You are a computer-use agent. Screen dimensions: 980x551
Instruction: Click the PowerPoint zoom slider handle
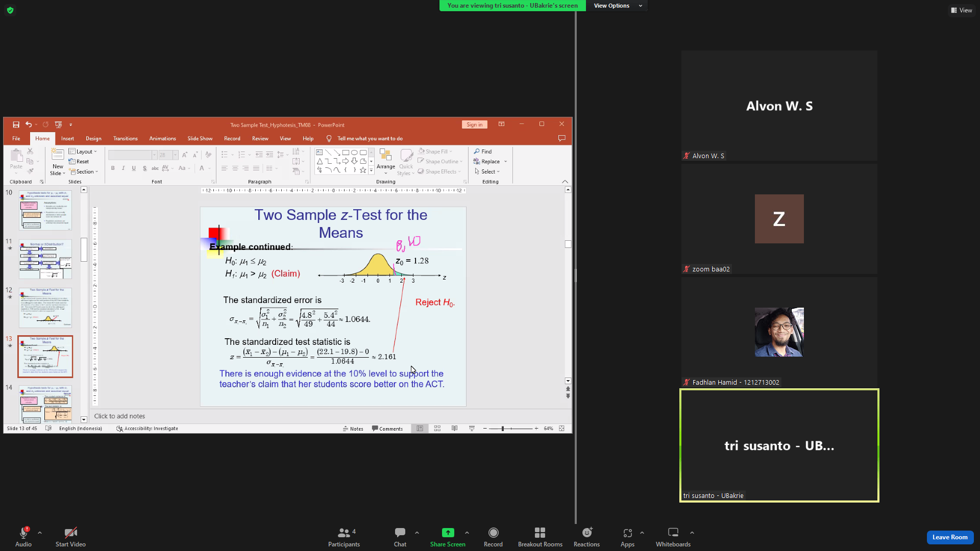click(503, 429)
